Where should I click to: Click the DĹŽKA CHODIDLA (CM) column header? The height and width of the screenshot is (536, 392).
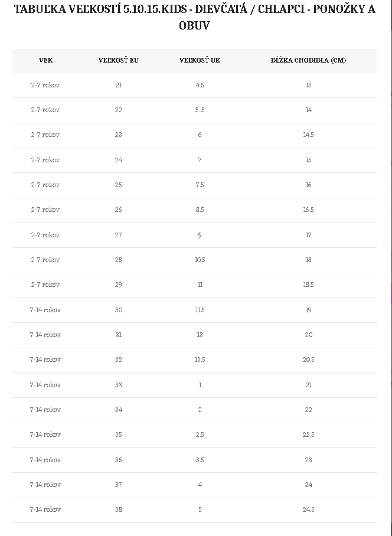[x=308, y=60]
